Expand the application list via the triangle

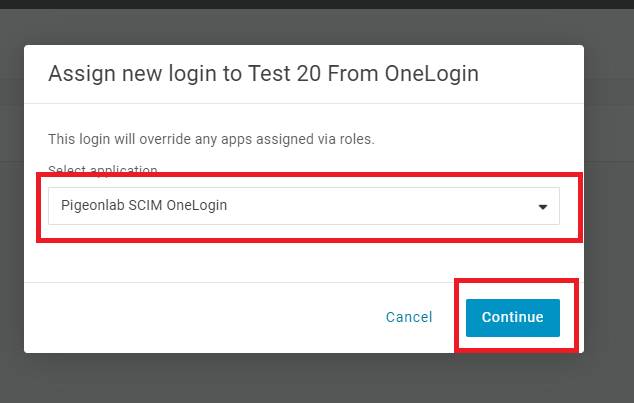tap(543, 207)
